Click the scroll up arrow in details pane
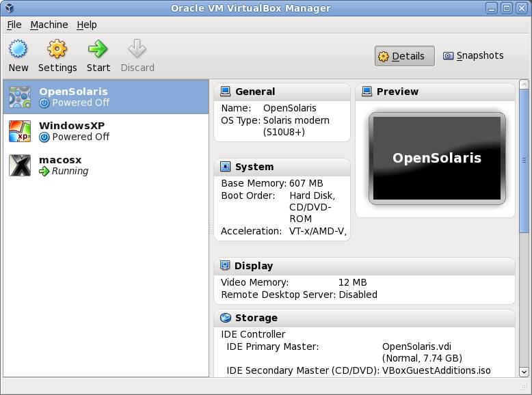Screen dimensions: 532x395 point(524,84)
